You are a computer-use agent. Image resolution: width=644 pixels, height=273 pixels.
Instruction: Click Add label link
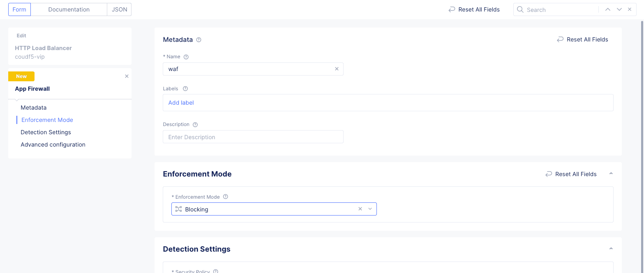(x=181, y=103)
